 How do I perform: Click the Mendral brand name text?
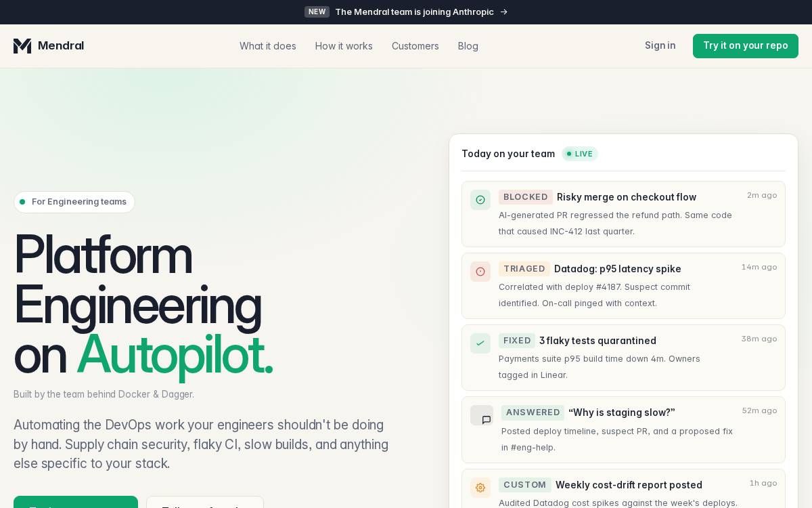click(61, 46)
